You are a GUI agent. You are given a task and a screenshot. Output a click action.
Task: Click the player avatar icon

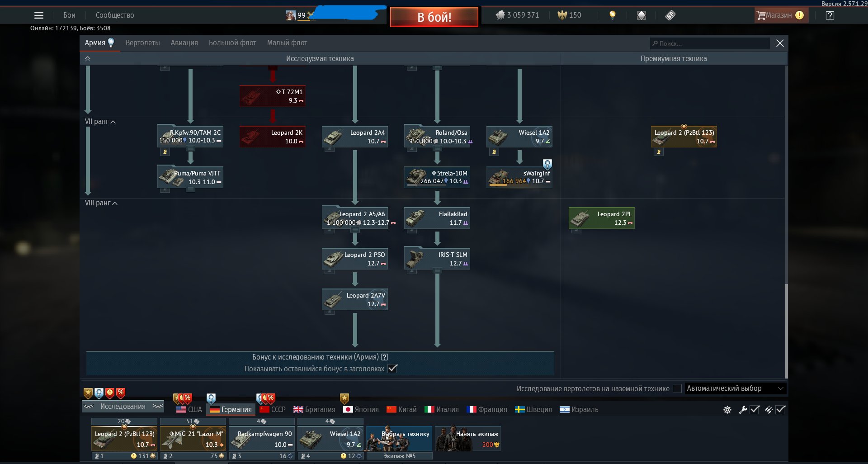291,15
